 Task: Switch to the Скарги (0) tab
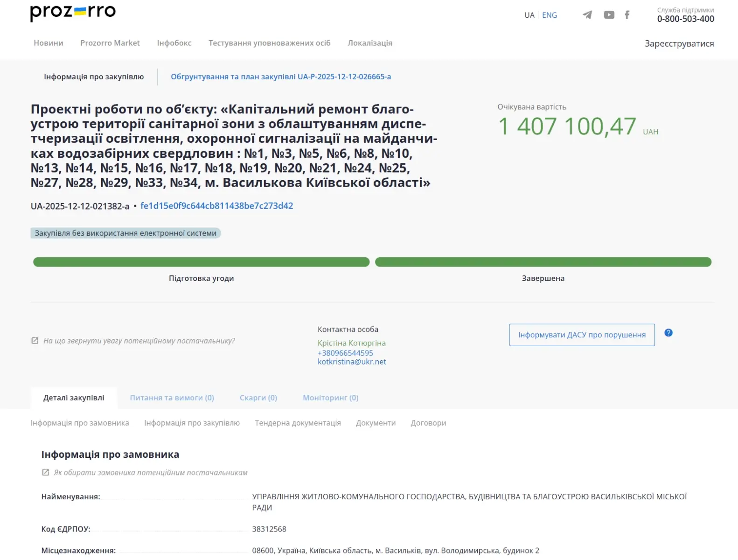(x=258, y=398)
